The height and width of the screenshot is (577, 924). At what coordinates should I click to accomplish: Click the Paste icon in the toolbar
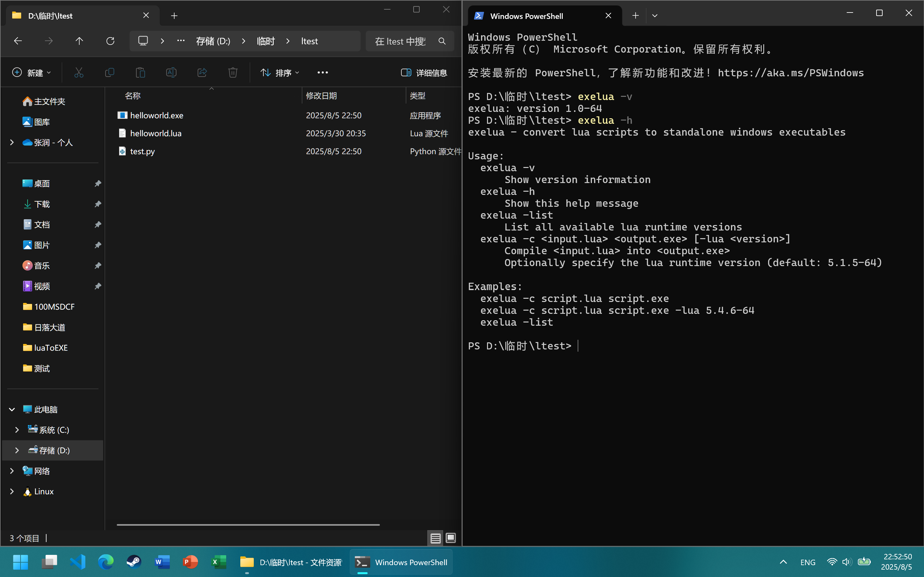point(141,72)
